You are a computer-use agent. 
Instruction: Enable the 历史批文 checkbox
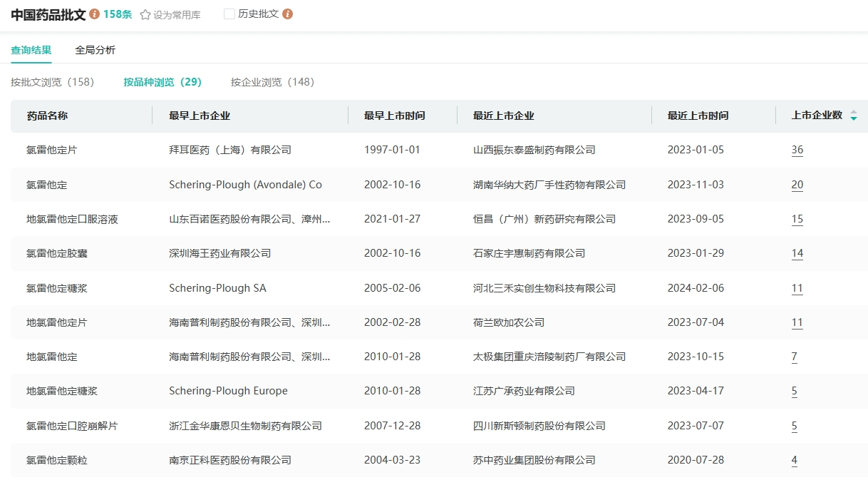229,14
